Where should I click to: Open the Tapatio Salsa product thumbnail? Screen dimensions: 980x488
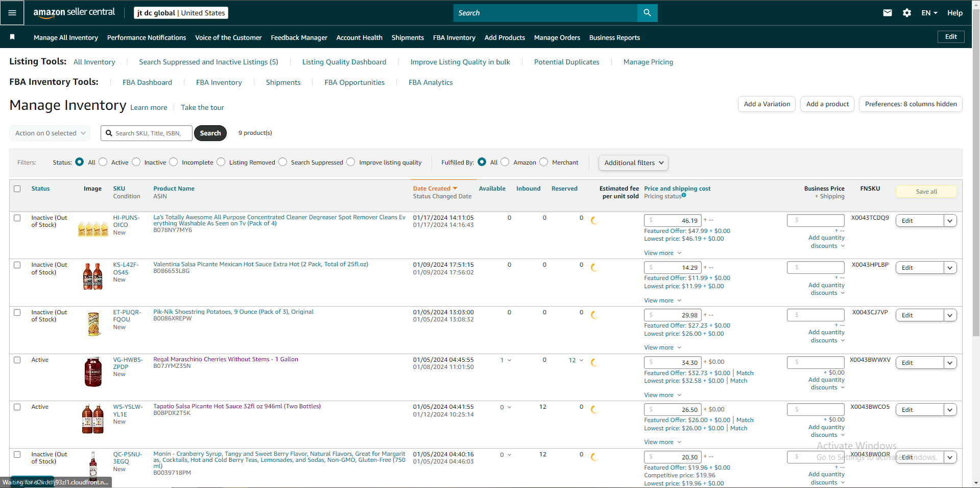93,419
